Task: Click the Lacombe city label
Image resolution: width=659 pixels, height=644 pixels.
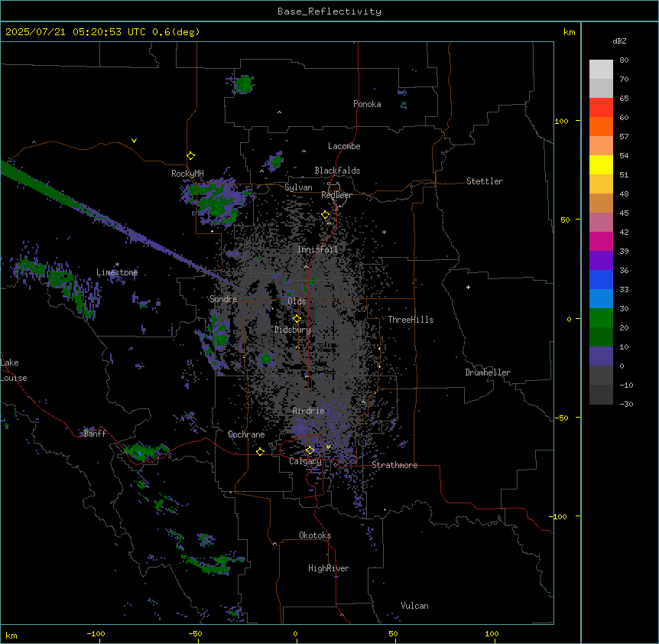Action: (344, 146)
